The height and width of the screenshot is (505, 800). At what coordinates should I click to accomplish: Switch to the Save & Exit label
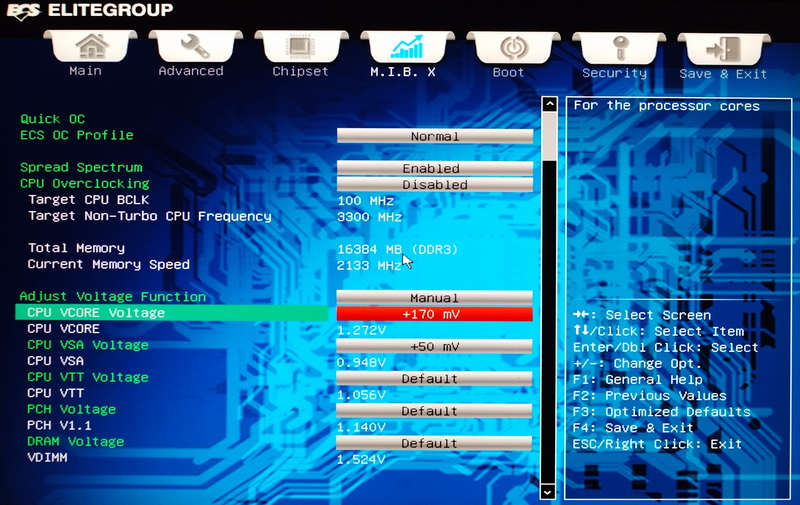tap(723, 74)
